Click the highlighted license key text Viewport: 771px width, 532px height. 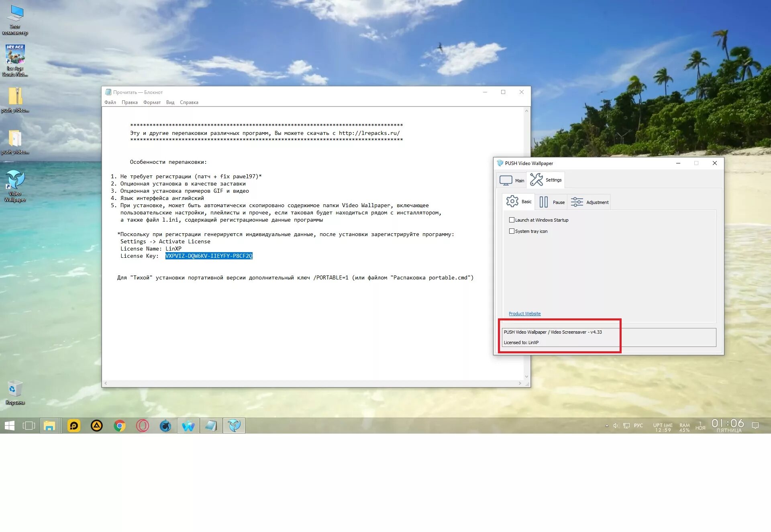click(x=209, y=256)
